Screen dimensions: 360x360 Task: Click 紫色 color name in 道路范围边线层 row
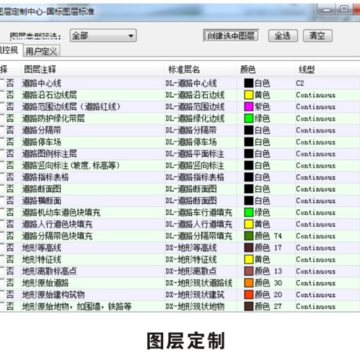[262, 107]
